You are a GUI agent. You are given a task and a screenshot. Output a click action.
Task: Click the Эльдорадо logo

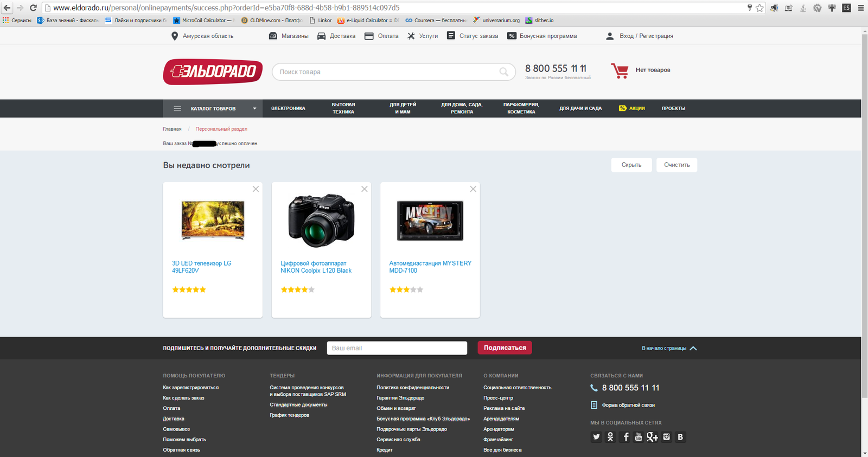pyautogui.click(x=213, y=72)
